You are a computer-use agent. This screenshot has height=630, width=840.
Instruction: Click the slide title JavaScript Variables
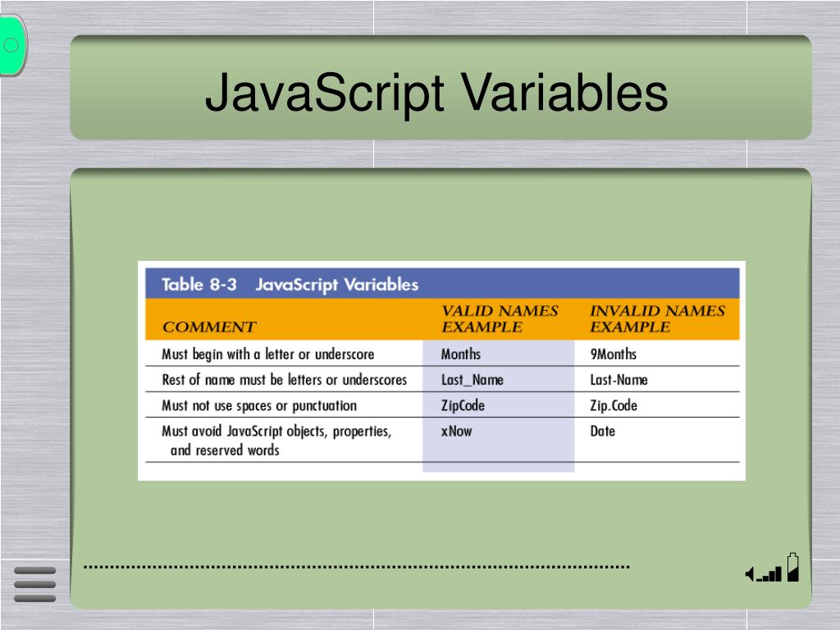[x=436, y=92]
